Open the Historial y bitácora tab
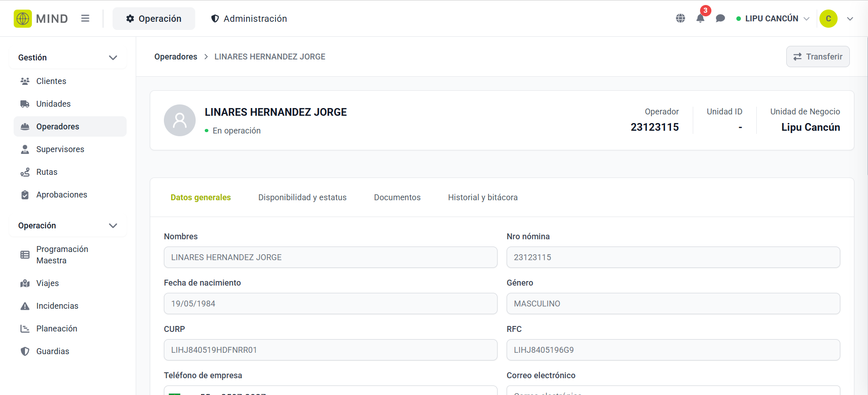Screen dimensions: 868x395 coord(483,197)
